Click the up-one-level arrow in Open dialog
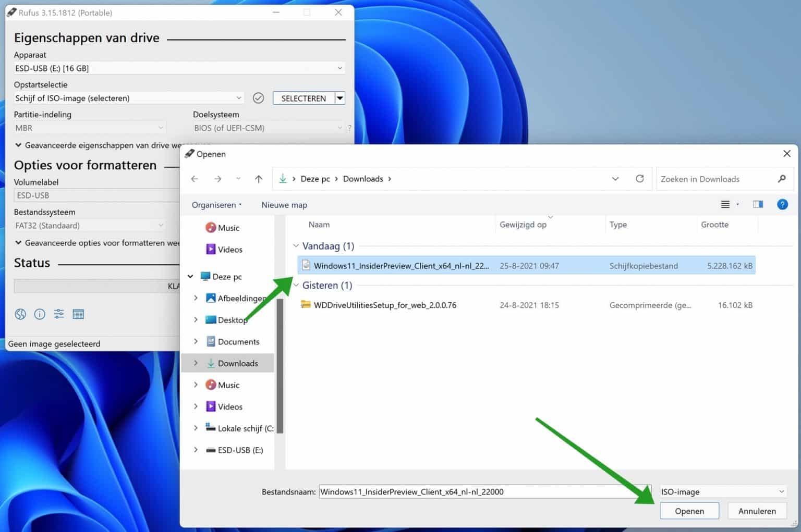The height and width of the screenshot is (532, 801). (258, 179)
